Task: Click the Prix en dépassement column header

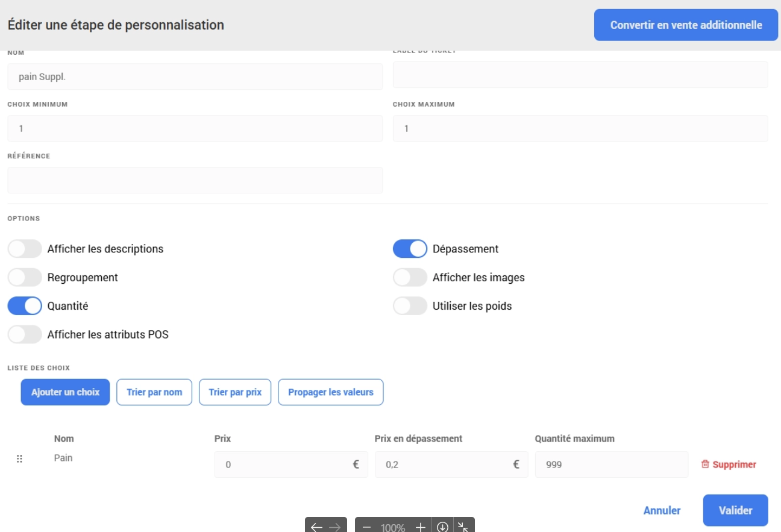Action: (x=419, y=439)
